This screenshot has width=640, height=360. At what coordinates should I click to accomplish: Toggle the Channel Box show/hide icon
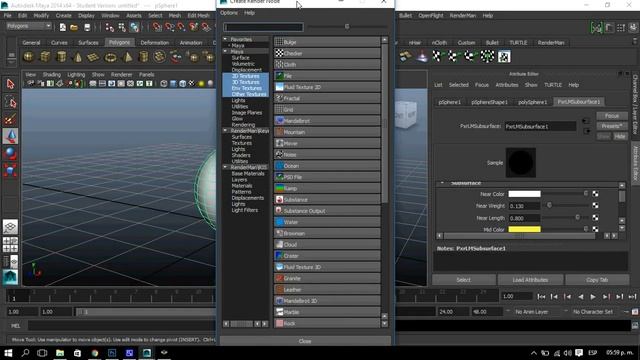click(633, 28)
